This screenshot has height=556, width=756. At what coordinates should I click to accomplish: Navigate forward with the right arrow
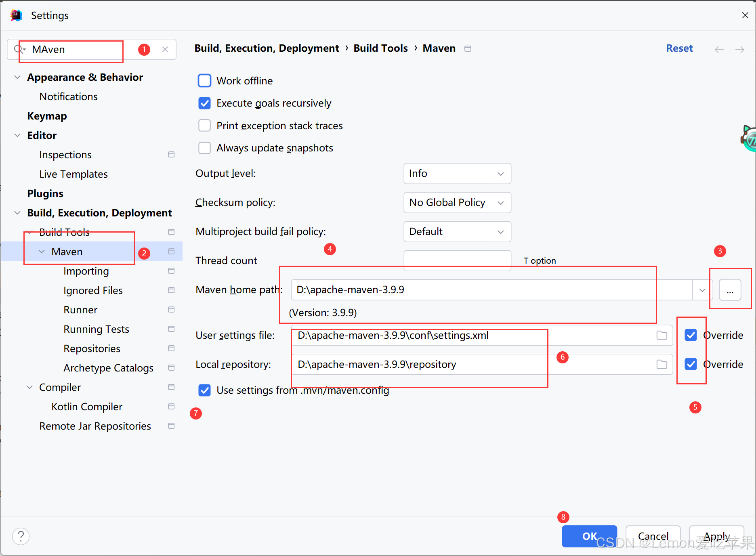(x=740, y=49)
